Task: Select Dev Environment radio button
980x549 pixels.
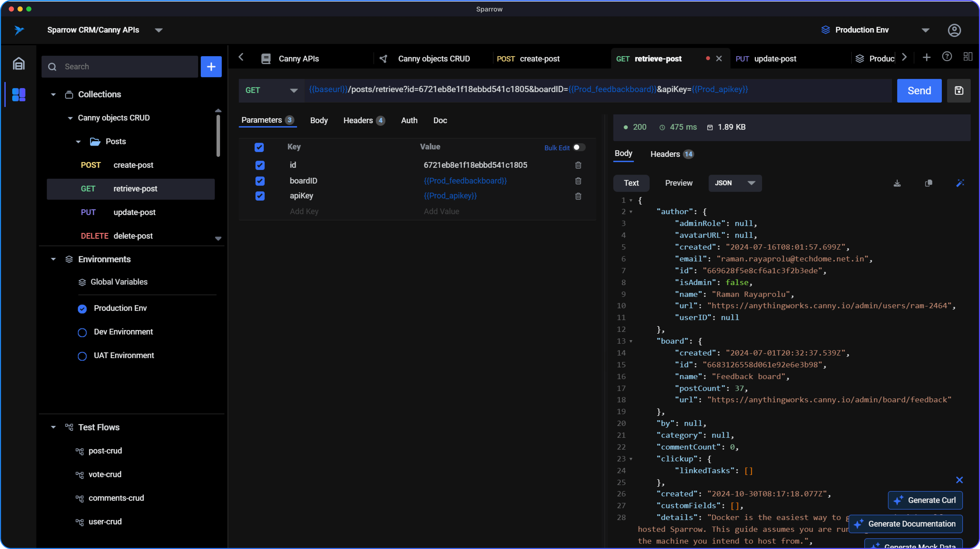Action: (82, 333)
